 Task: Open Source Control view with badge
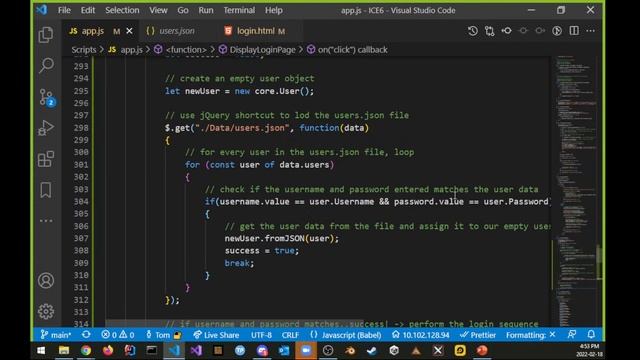[x=47, y=98]
